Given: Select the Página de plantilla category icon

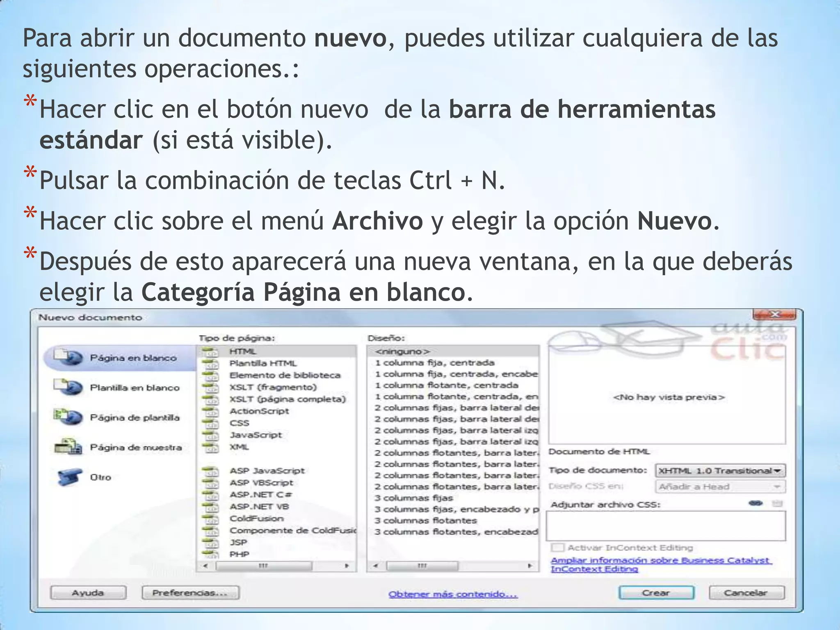Looking at the screenshot, I should tap(68, 417).
